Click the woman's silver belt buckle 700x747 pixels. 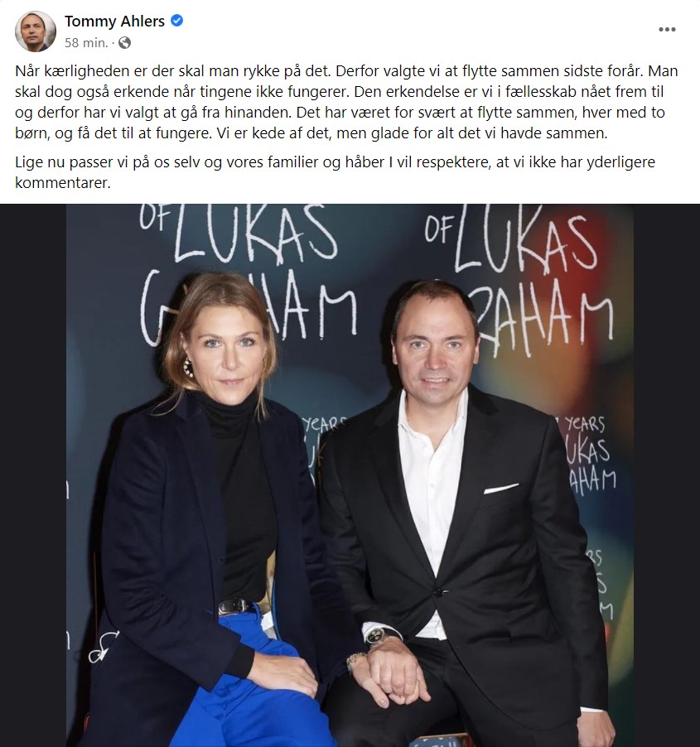[229, 607]
